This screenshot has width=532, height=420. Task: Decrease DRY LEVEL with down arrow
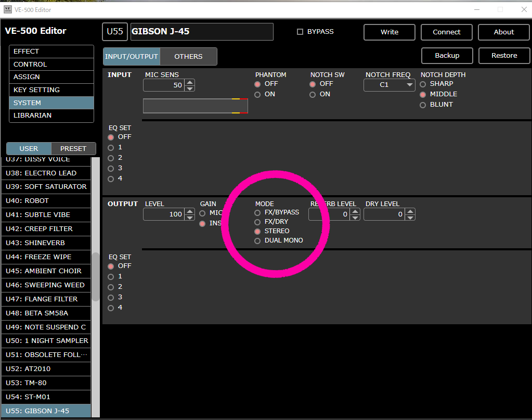click(410, 218)
